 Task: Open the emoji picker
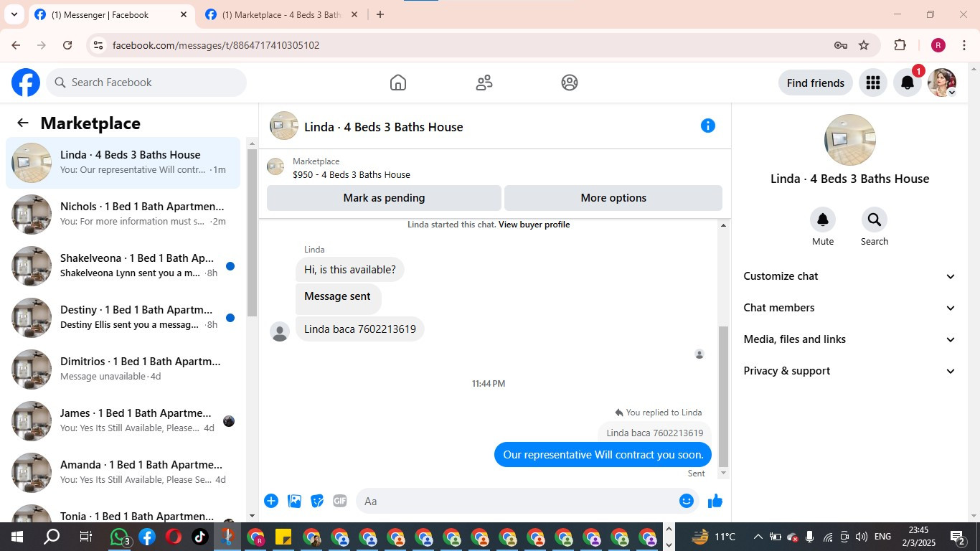tap(687, 501)
